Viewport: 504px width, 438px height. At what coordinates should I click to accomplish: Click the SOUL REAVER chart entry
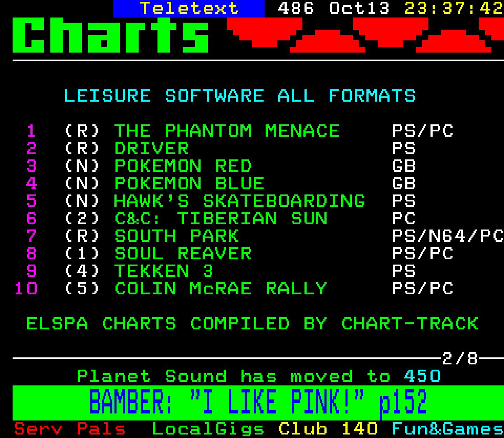(183, 254)
